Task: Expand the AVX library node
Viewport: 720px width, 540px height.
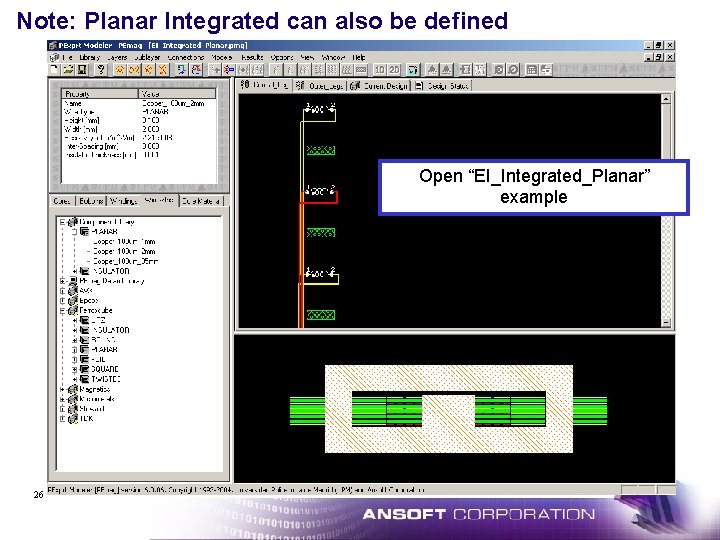Action: pos(63,291)
